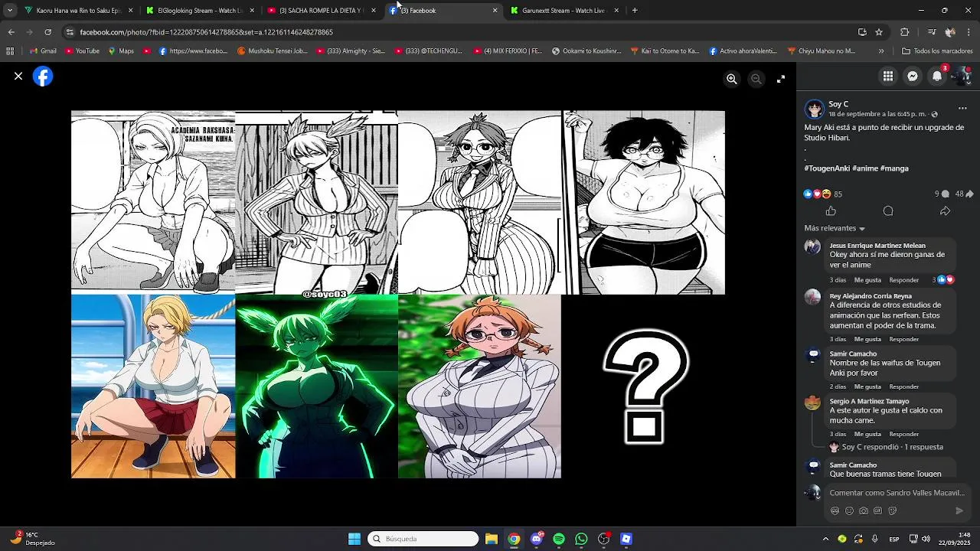
Task: Open the Chrome three-dot menu
Action: (x=968, y=32)
